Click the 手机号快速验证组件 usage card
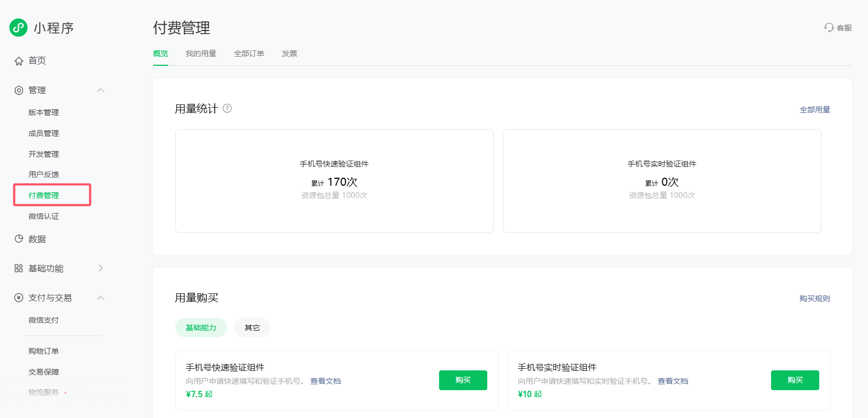 pyautogui.click(x=334, y=181)
